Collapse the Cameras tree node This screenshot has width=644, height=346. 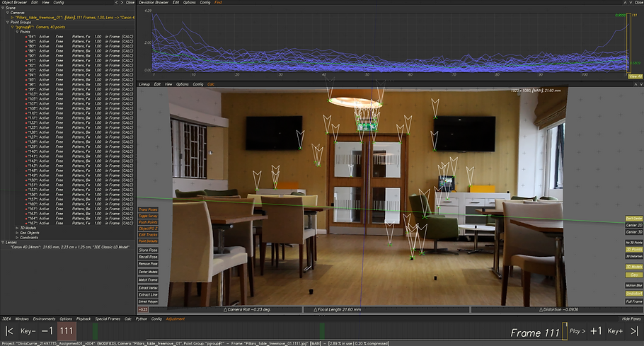pos(8,13)
